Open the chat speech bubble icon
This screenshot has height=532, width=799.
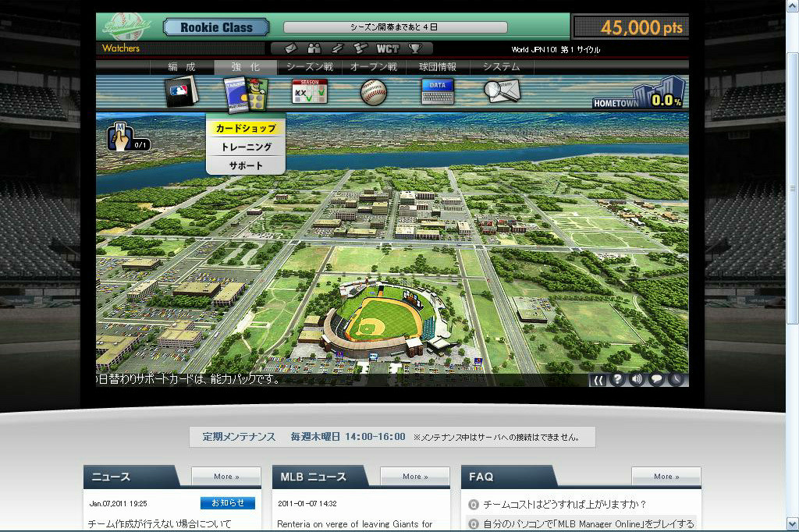tap(657, 379)
